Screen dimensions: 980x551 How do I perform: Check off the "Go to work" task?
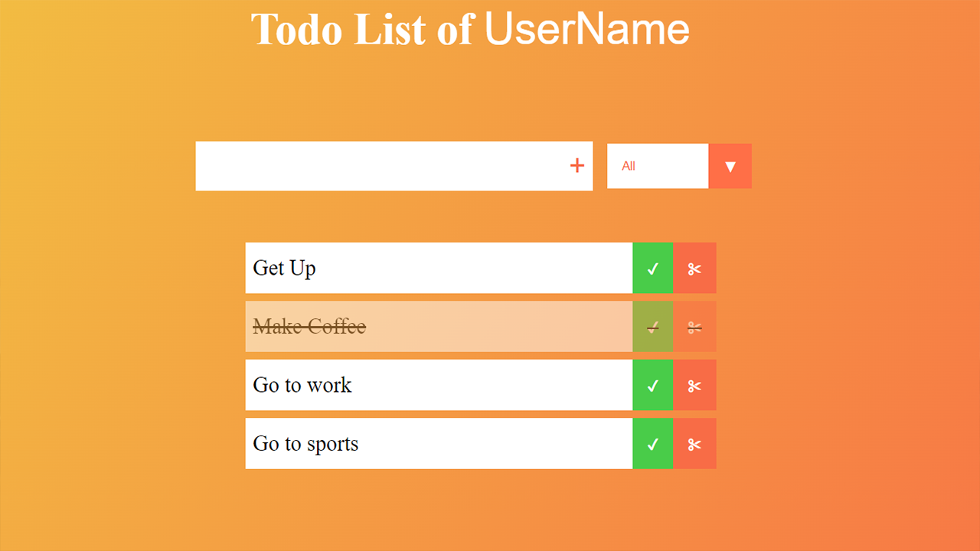pyautogui.click(x=652, y=385)
